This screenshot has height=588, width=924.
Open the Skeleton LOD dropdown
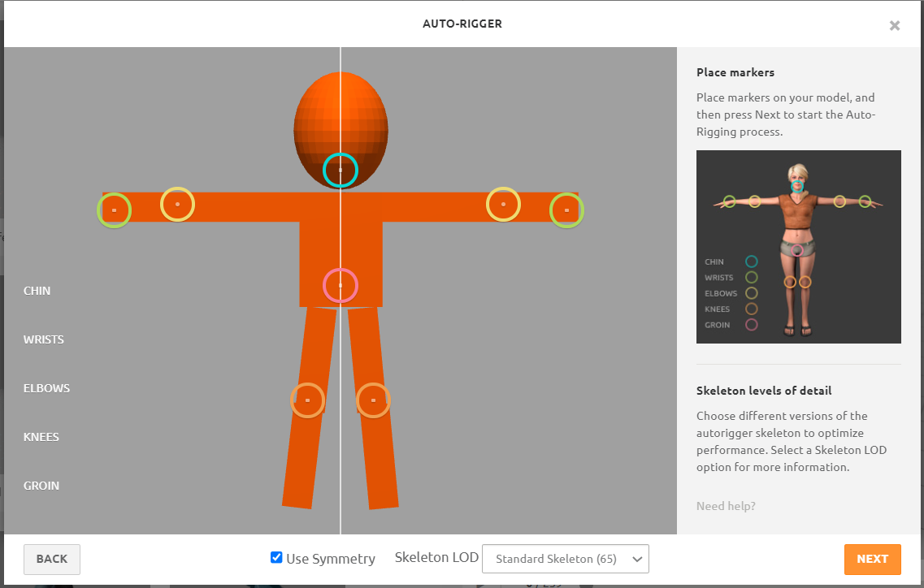click(565, 559)
